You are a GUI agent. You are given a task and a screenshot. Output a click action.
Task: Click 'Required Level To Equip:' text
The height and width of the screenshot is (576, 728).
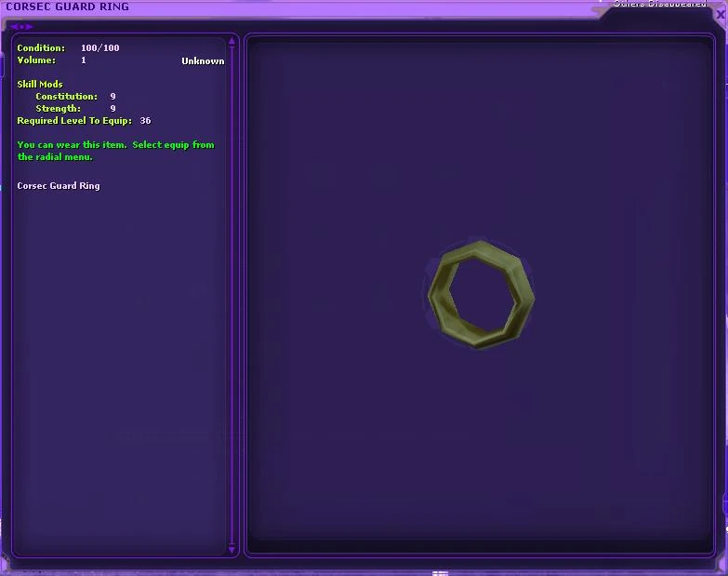pyautogui.click(x=74, y=120)
